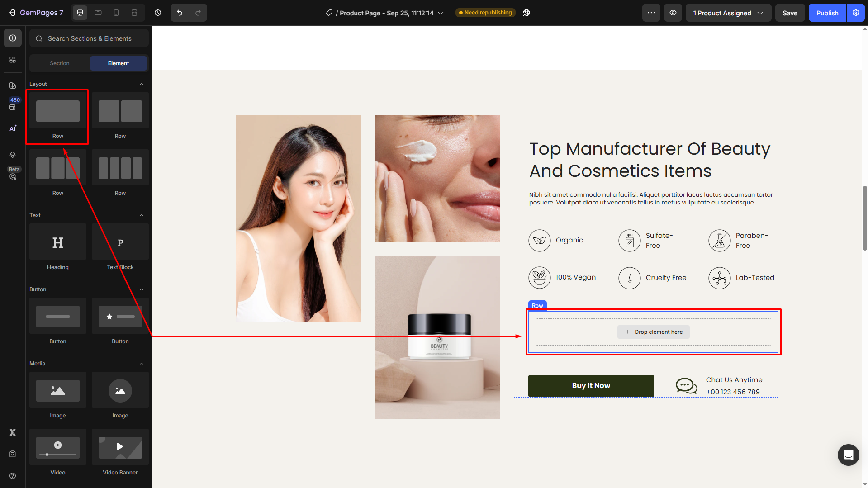Open the AI assistant in sidebar
The width and height of the screenshot is (868, 488).
pos(13,129)
